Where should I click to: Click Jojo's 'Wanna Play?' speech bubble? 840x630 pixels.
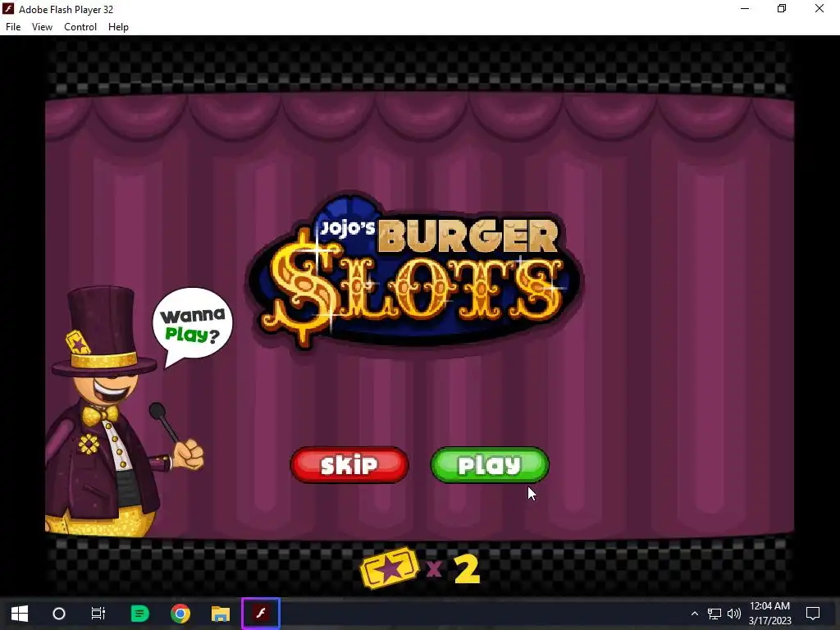pyautogui.click(x=192, y=326)
